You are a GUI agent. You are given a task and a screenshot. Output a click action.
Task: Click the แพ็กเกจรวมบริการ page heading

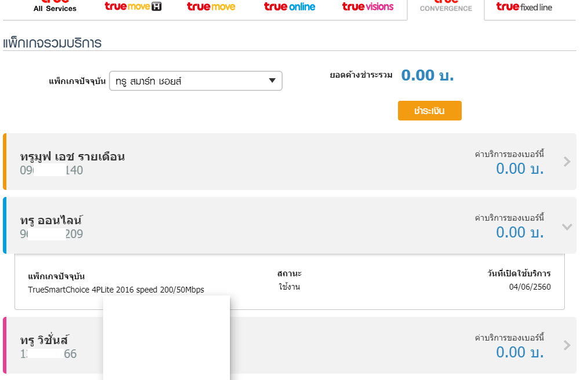(x=52, y=42)
